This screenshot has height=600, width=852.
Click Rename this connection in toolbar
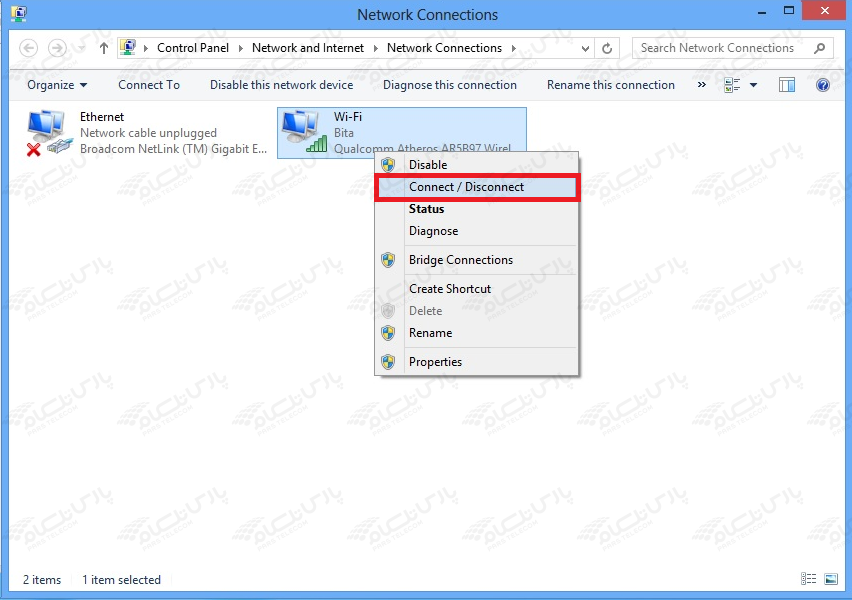point(610,85)
